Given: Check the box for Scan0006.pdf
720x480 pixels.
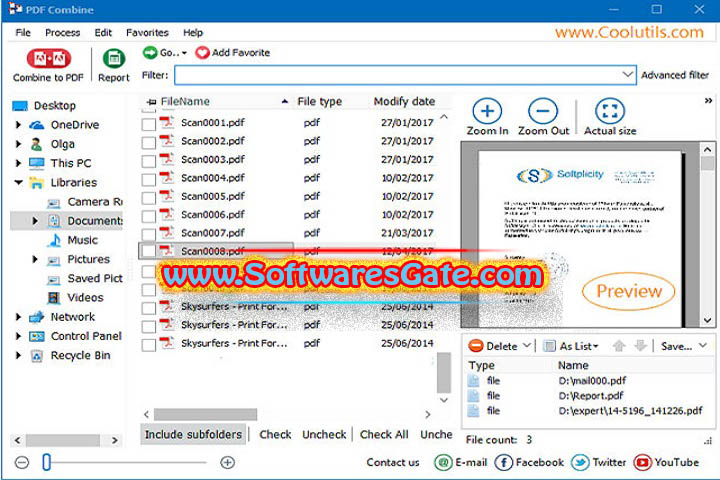Looking at the screenshot, I should (148, 216).
